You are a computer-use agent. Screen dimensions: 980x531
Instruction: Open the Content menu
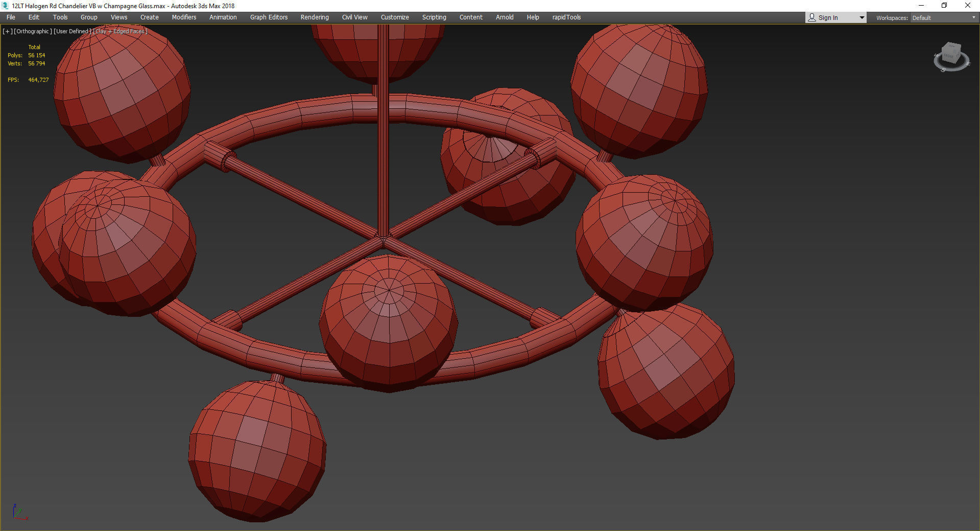(471, 17)
